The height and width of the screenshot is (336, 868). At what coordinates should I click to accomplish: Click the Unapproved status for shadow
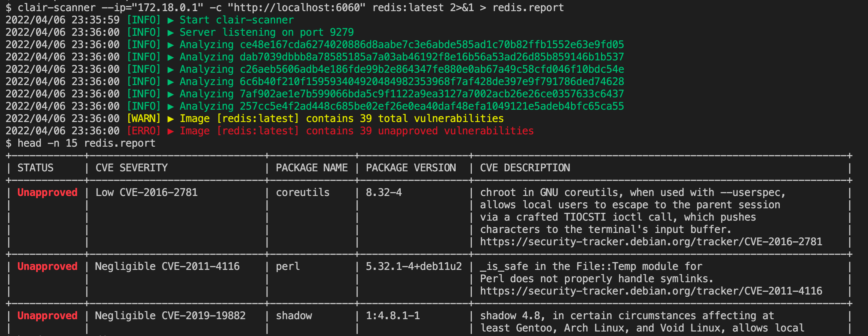[x=47, y=316]
